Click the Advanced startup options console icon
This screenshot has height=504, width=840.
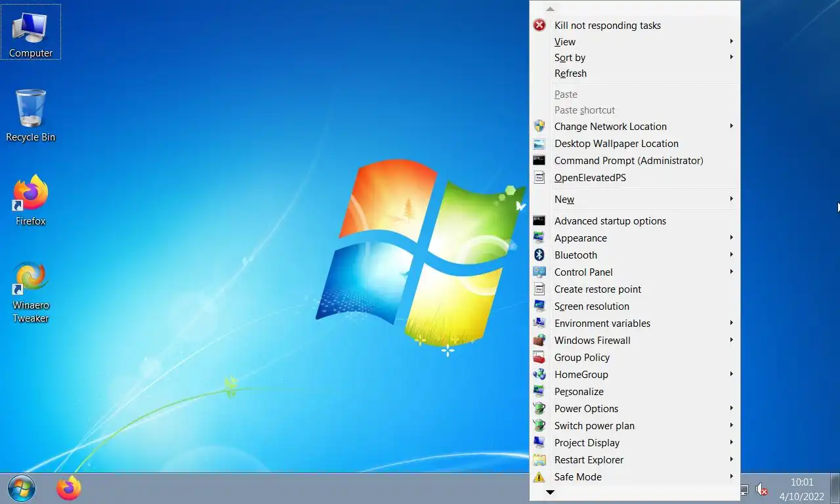539,220
